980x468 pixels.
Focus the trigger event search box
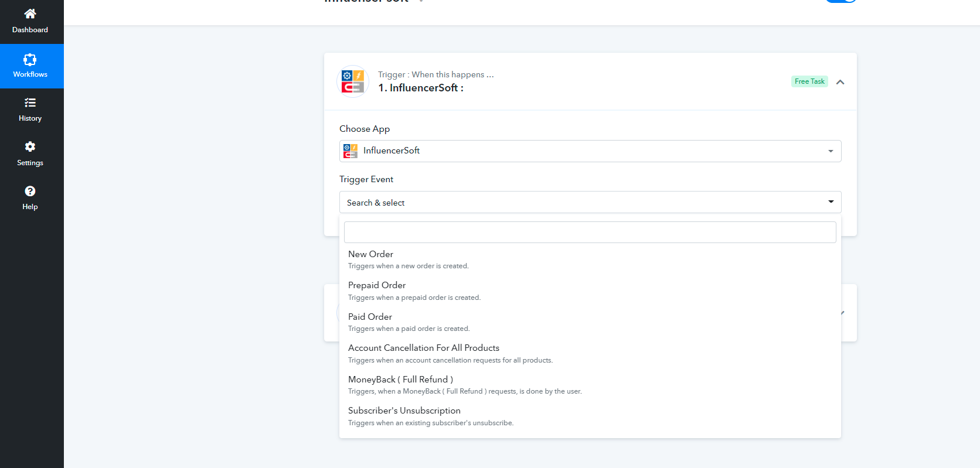click(590, 232)
